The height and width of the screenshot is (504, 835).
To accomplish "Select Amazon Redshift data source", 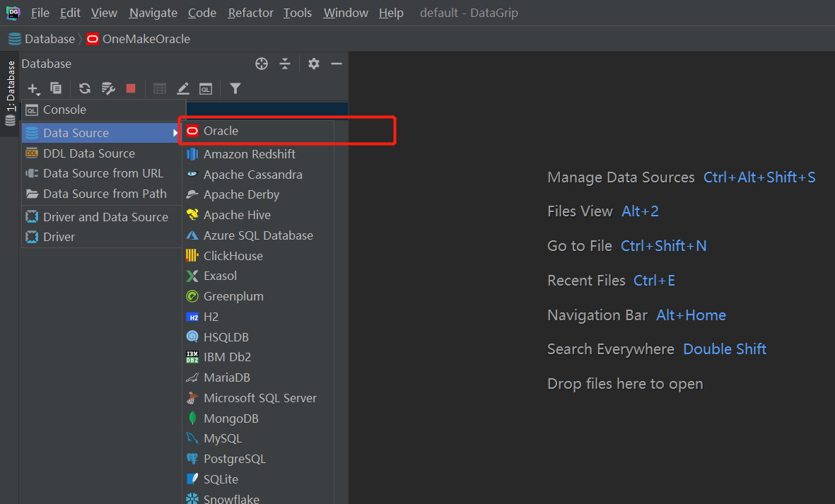I will pos(258,154).
